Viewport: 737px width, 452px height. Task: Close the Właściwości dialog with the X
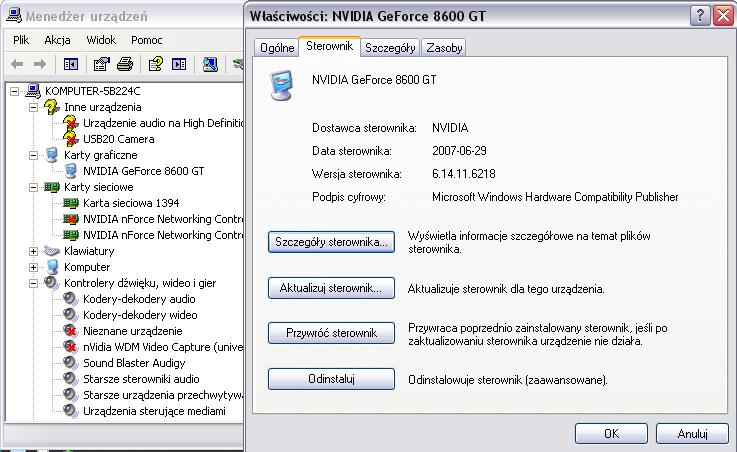(723, 16)
